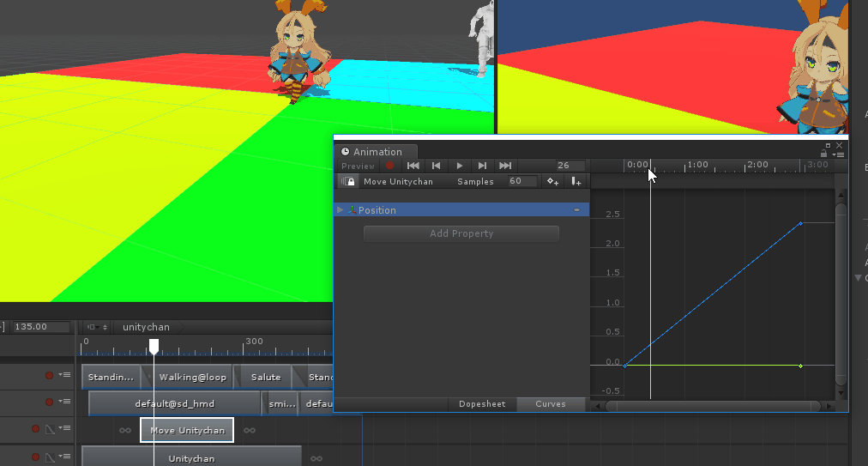Select the default@sd_hmd clip

click(174, 403)
